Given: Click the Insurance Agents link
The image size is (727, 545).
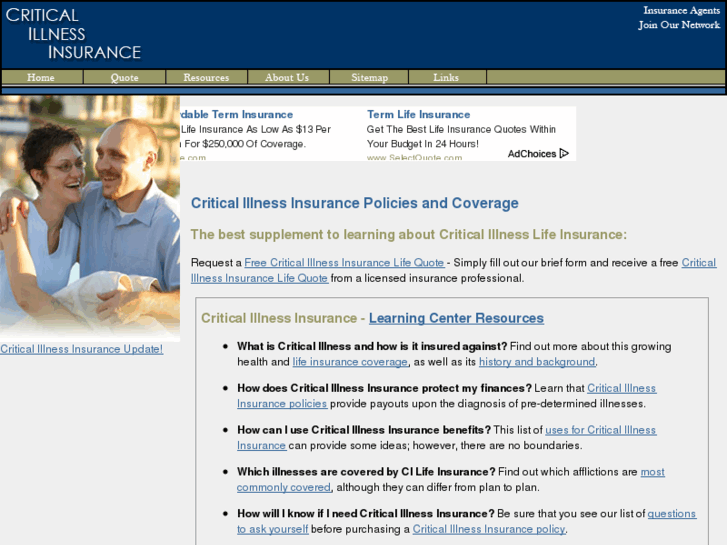Looking at the screenshot, I should (681, 11).
